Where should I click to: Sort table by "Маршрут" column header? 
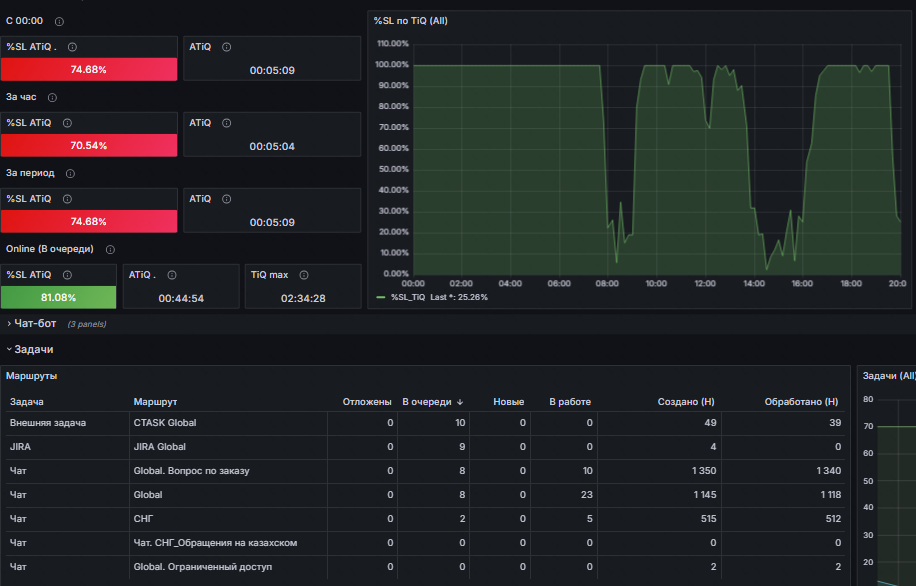[x=155, y=402]
